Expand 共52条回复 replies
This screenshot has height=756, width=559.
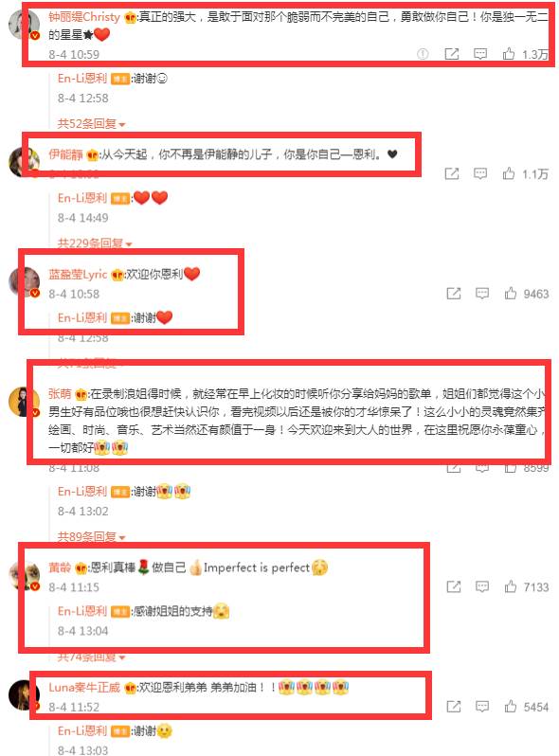point(91,124)
